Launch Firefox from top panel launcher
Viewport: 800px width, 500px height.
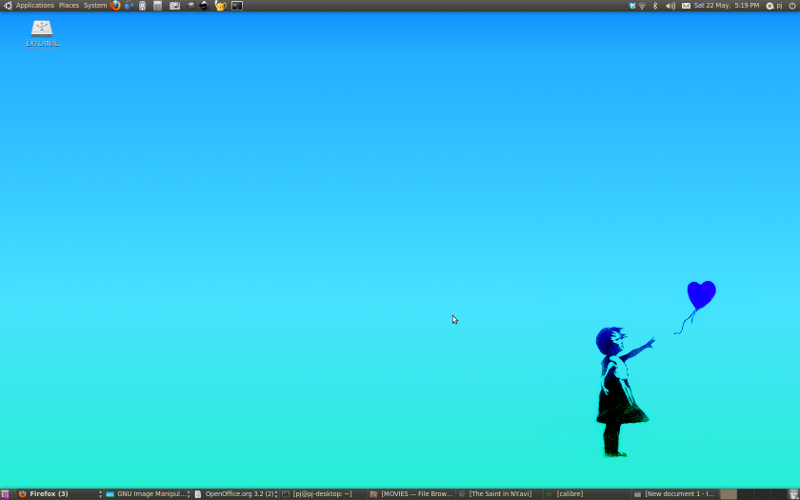tap(115, 6)
